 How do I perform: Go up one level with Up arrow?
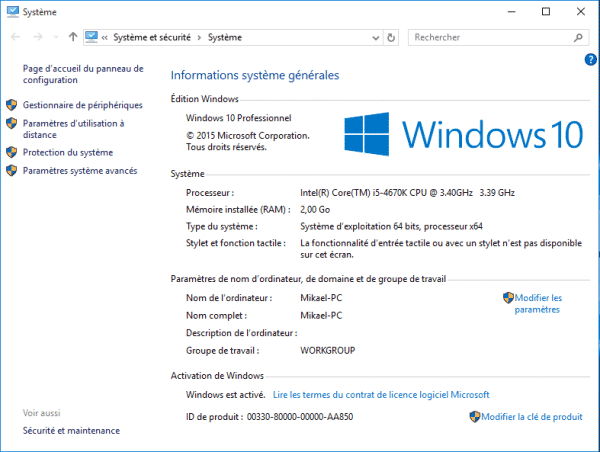[x=73, y=37]
